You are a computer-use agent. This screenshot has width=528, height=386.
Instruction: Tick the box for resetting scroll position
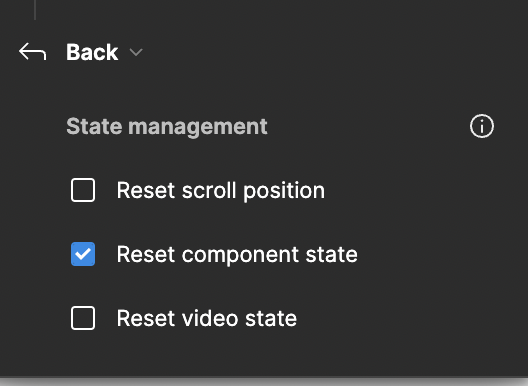[x=83, y=190]
